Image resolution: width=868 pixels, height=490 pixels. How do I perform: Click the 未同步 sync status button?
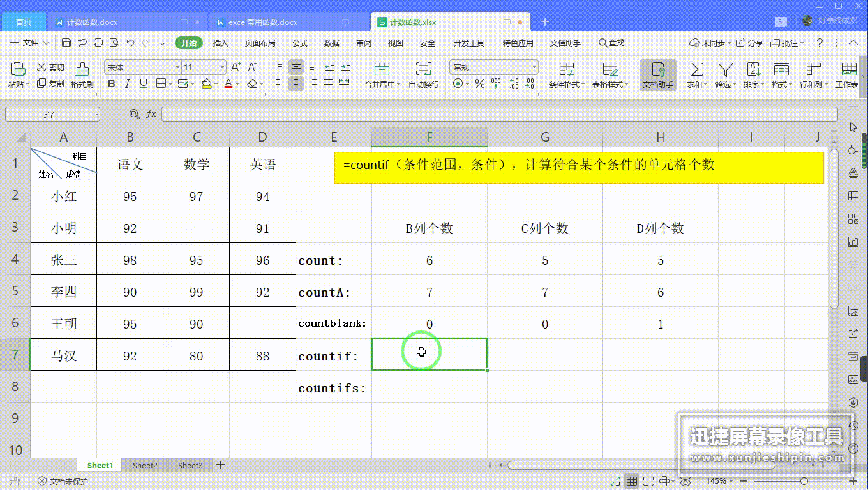tap(710, 43)
